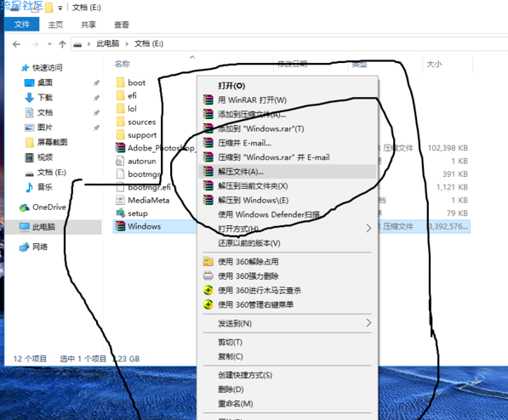Select the support folder icon
This screenshot has height=420, width=508.
click(120, 134)
